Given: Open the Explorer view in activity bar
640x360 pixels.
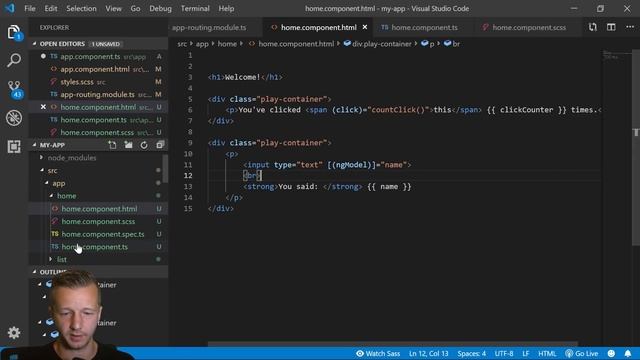Looking at the screenshot, I should click(x=14, y=33).
